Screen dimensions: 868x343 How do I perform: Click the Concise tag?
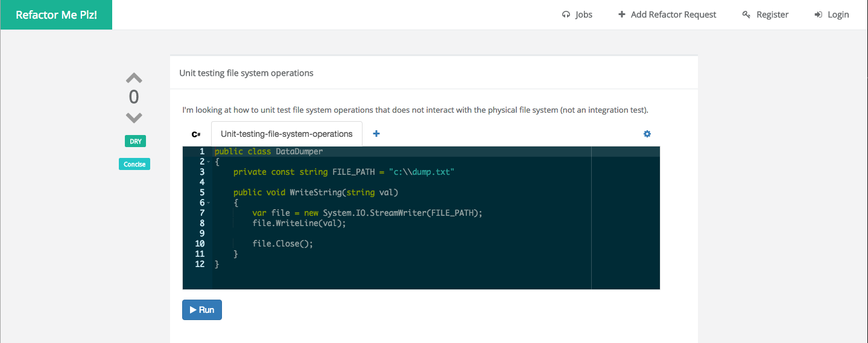click(135, 164)
